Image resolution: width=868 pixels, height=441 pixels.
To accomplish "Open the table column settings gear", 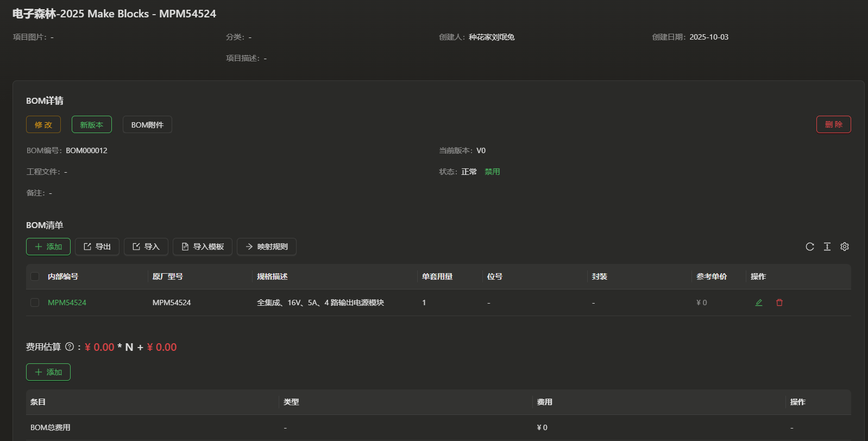I will 844,247.
